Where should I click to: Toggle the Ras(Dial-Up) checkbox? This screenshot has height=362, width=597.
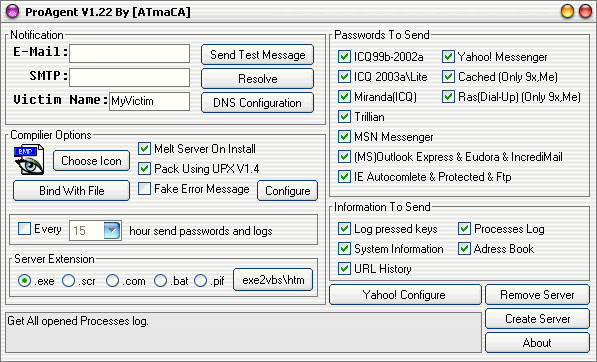pos(448,96)
